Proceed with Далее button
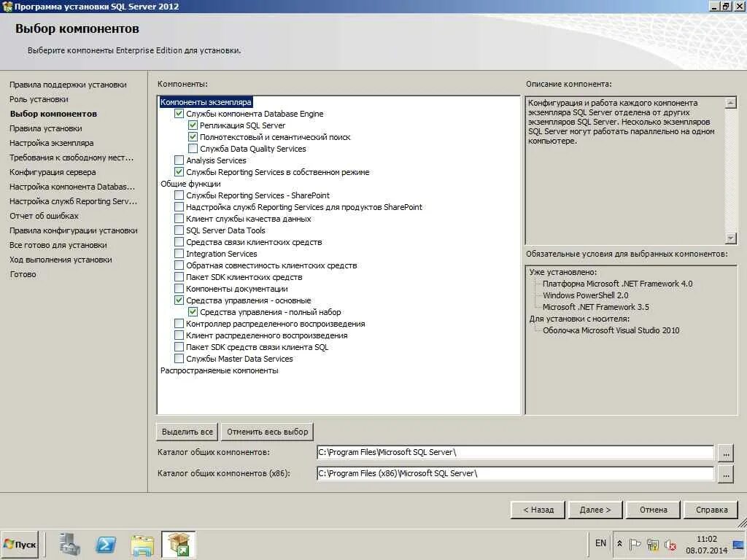Image resolution: width=747 pixels, height=560 pixels. (x=595, y=510)
